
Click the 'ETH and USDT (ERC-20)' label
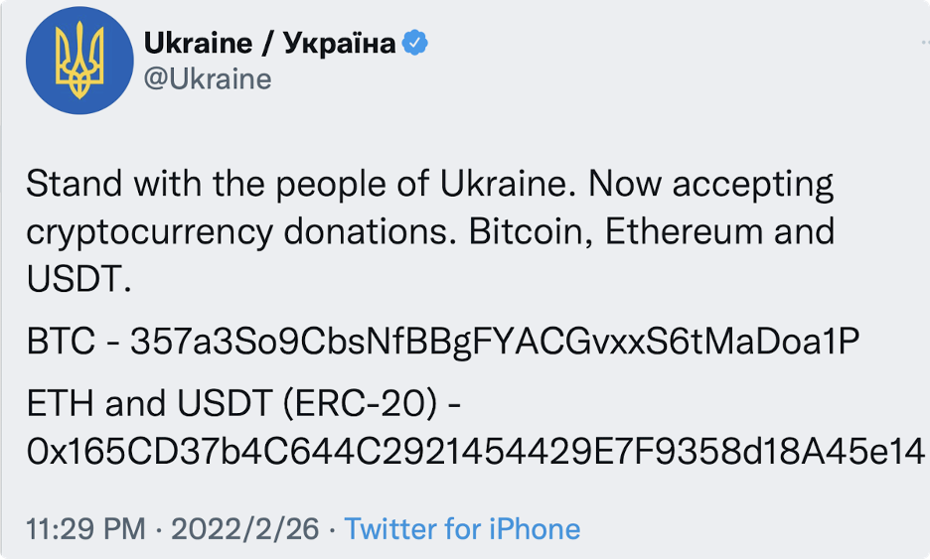tap(232, 404)
